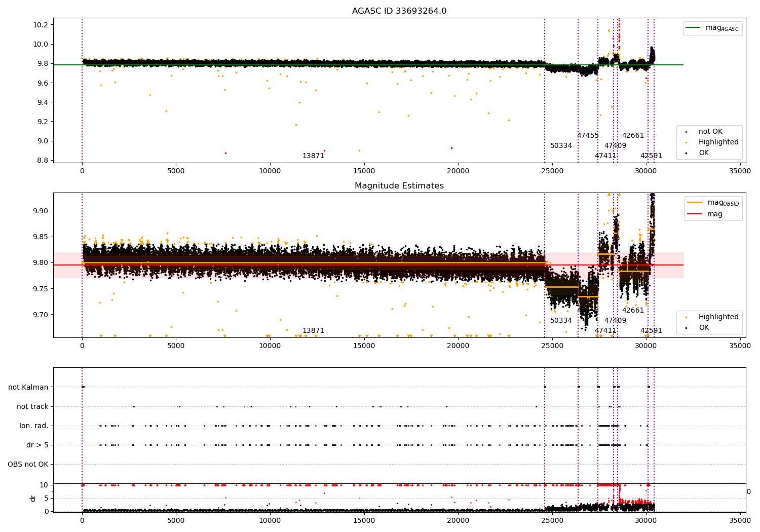Image resolution: width=760 pixels, height=532 pixels.
Task: Click OBSID label '42661' in the top panel
Action: tap(633, 136)
